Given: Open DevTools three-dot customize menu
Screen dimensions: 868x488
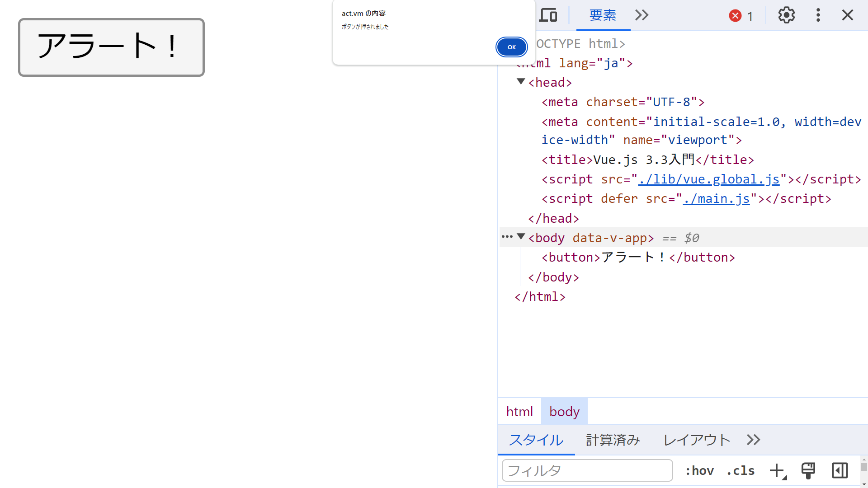Looking at the screenshot, I should (818, 15).
